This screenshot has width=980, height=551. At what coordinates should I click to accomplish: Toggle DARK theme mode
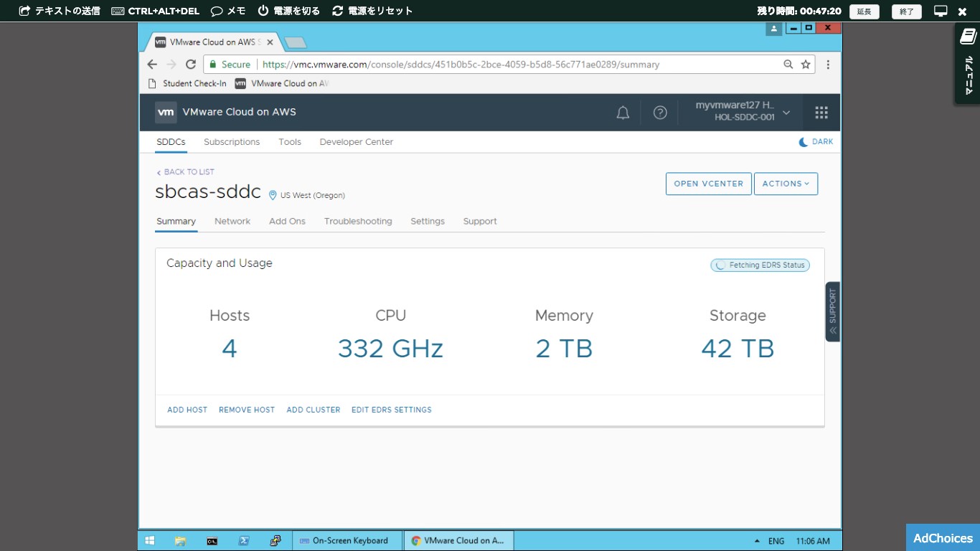816,142
